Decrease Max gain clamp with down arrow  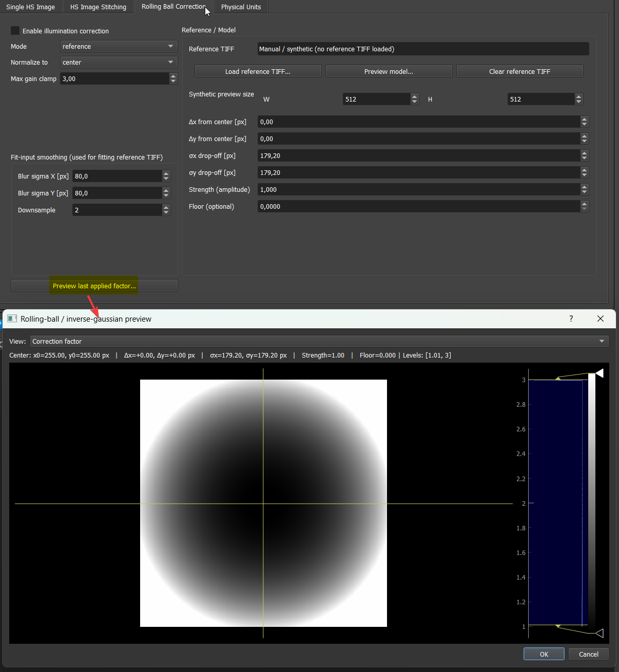[173, 82]
